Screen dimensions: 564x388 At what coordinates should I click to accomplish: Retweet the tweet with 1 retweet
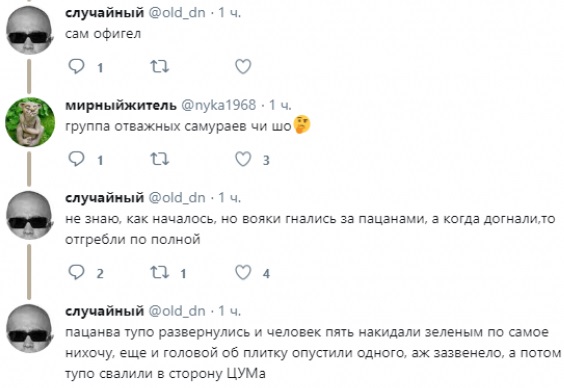159,273
